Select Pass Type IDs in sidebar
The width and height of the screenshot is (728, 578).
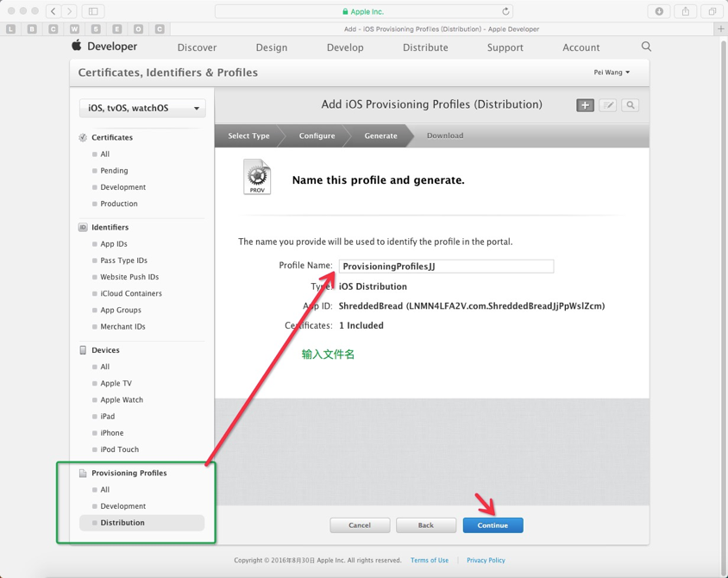tap(123, 261)
